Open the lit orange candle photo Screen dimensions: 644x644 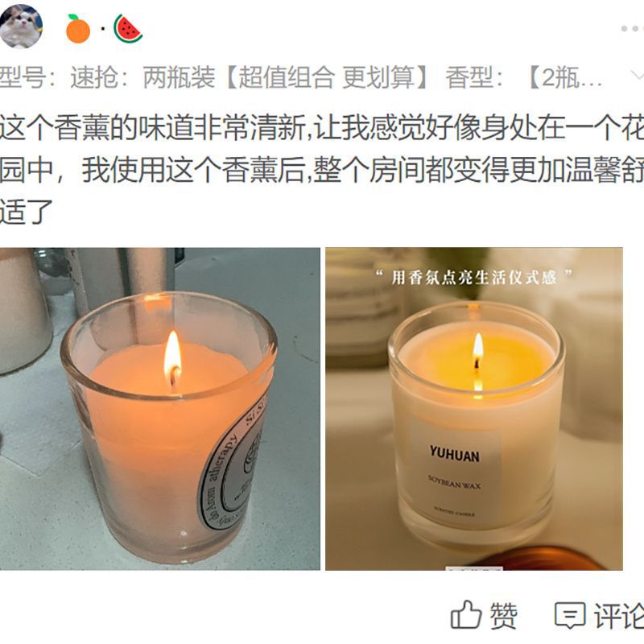pyautogui.click(x=159, y=409)
